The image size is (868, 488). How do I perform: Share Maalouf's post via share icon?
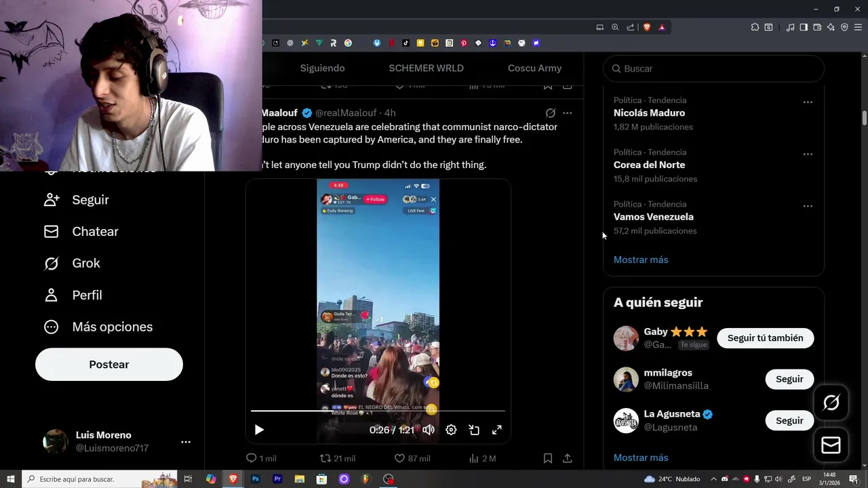pos(568,458)
